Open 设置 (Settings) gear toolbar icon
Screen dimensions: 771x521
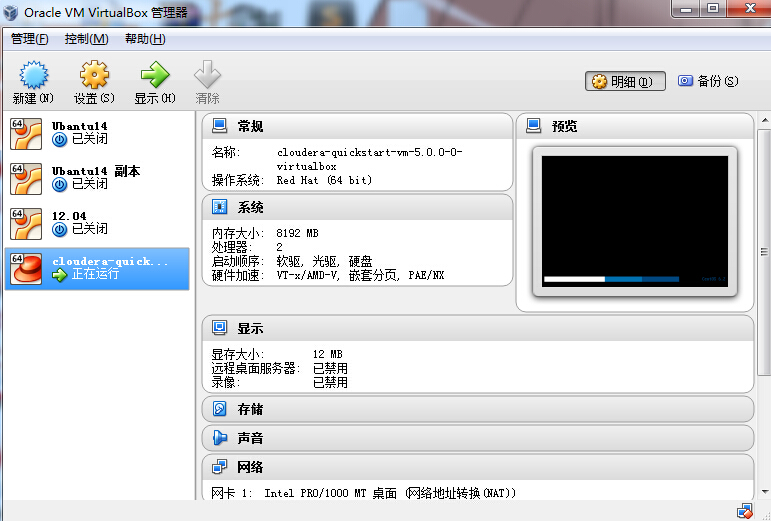[94, 75]
